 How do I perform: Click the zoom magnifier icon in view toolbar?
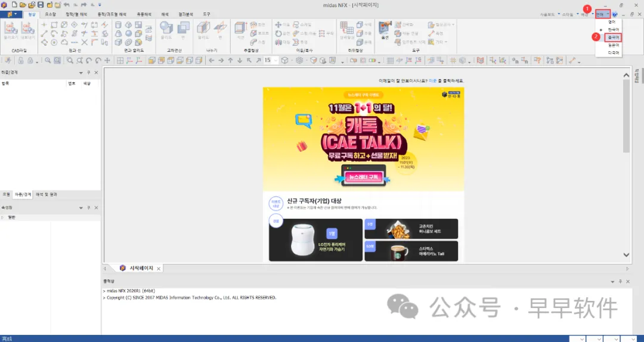point(48,60)
